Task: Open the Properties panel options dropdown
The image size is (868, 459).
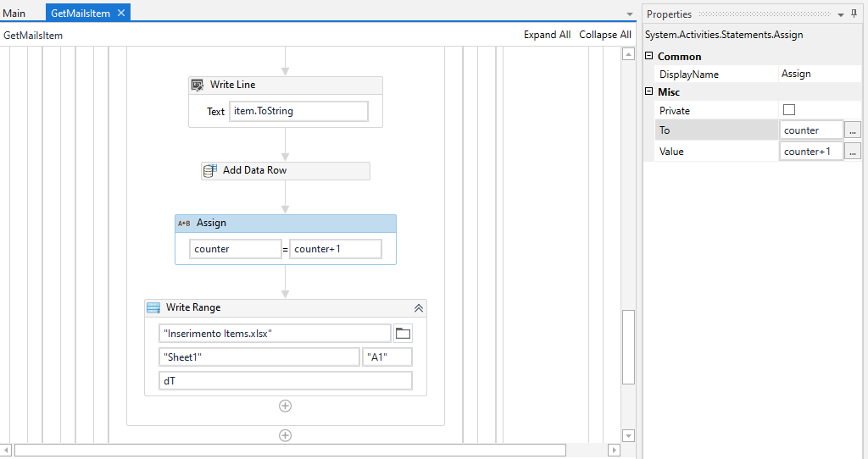Action: [x=841, y=15]
